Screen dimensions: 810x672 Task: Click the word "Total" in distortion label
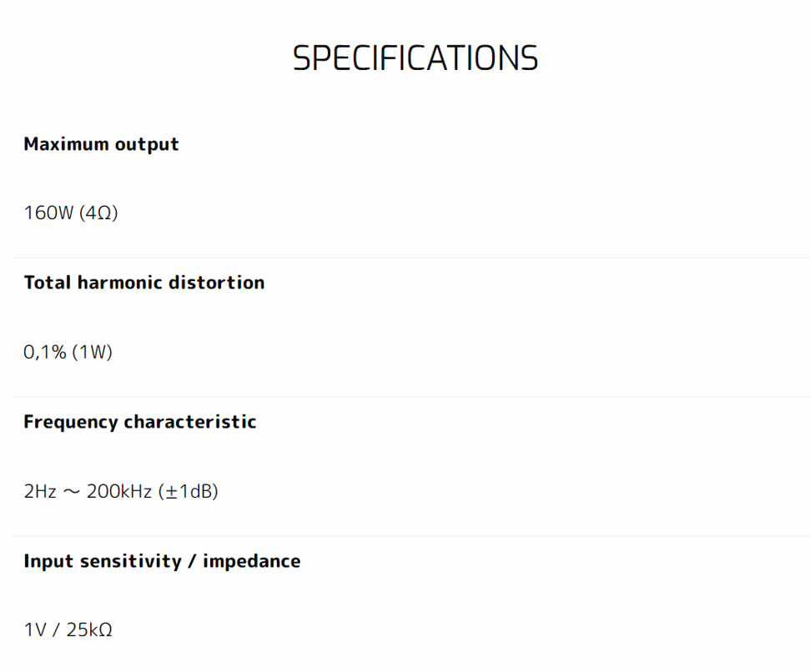coord(48,283)
